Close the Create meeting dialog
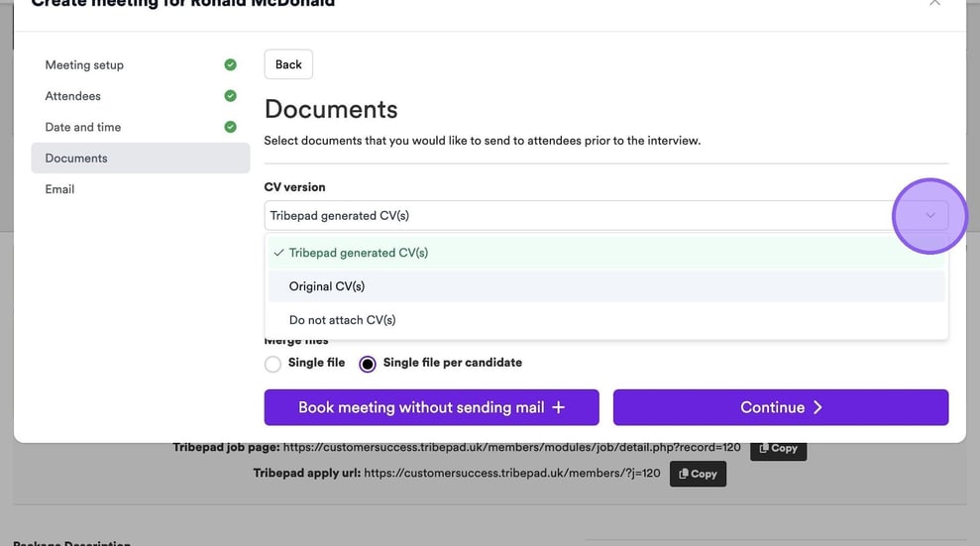The height and width of the screenshot is (546, 980). coord(934,4)
